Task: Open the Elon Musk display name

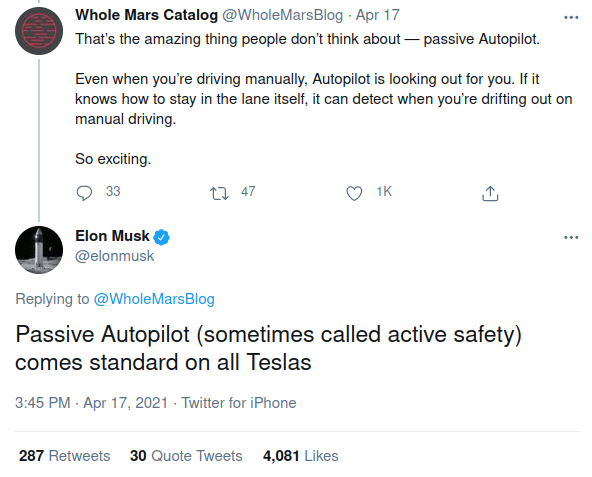Action: pyautogui.click(x=112, y=236)
